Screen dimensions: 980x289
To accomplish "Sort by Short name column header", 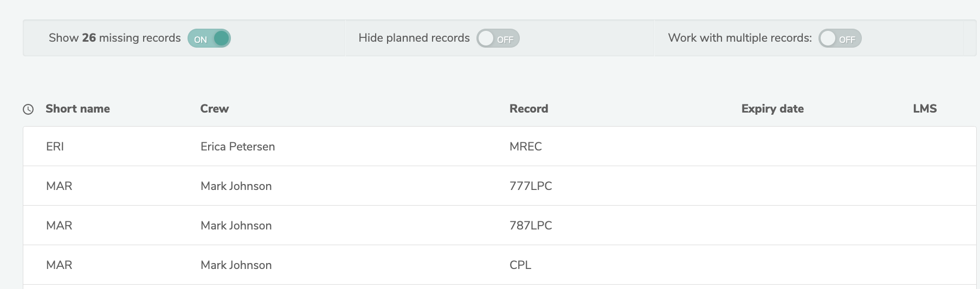I will [x=78, y=109].
